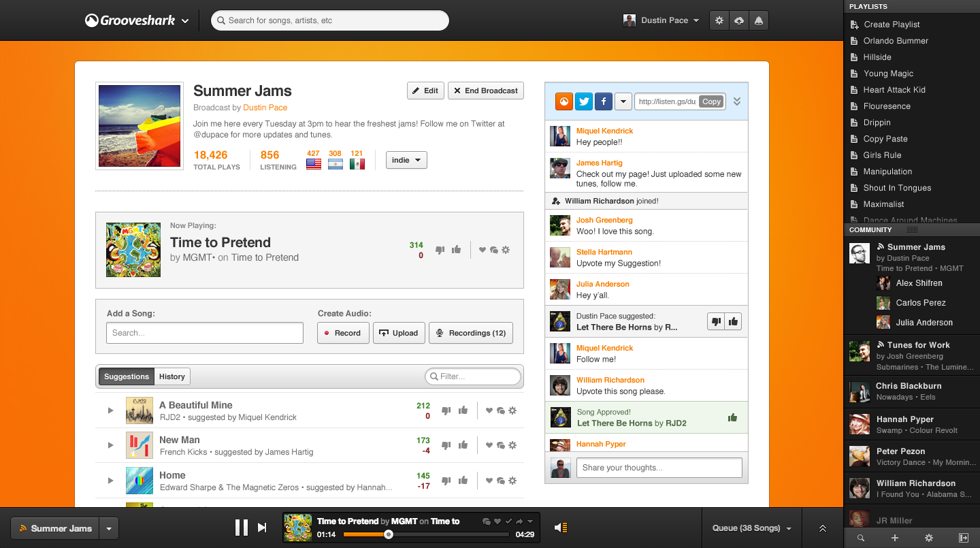
Task: Click the Share your thoughts chat field
Action: point(659,468)
